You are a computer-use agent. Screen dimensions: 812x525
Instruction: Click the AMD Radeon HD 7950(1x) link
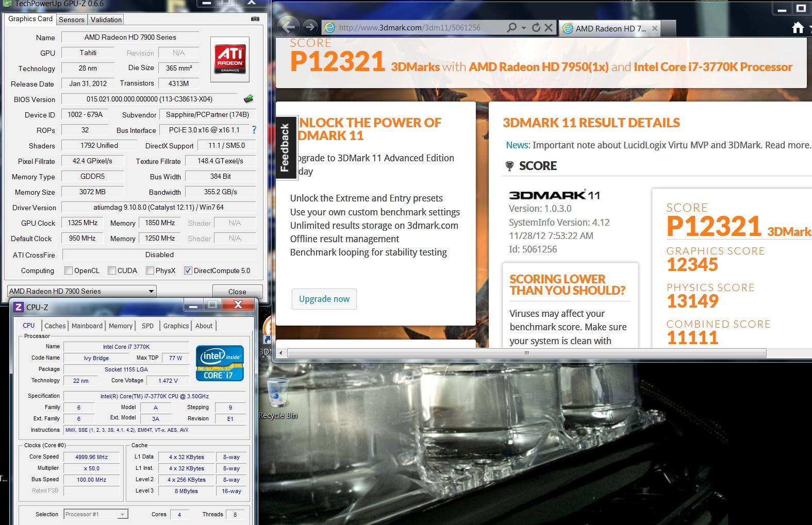(x=538, y=66)
